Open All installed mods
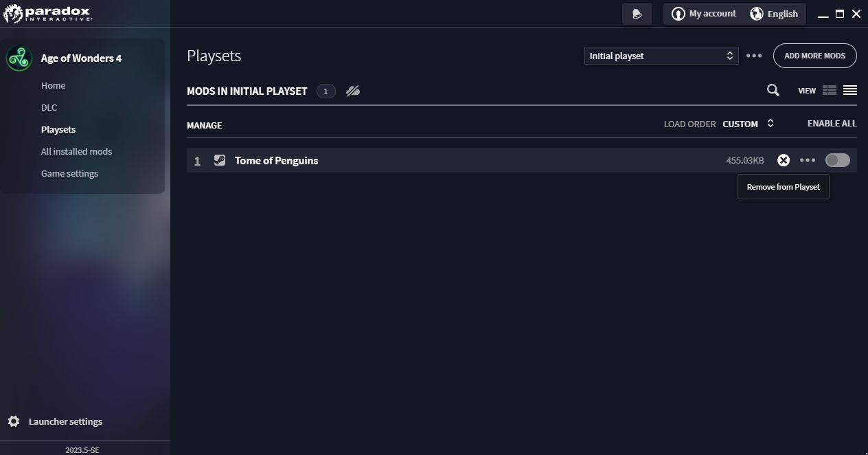Screen dimensions: 868x455 (76, 151)
